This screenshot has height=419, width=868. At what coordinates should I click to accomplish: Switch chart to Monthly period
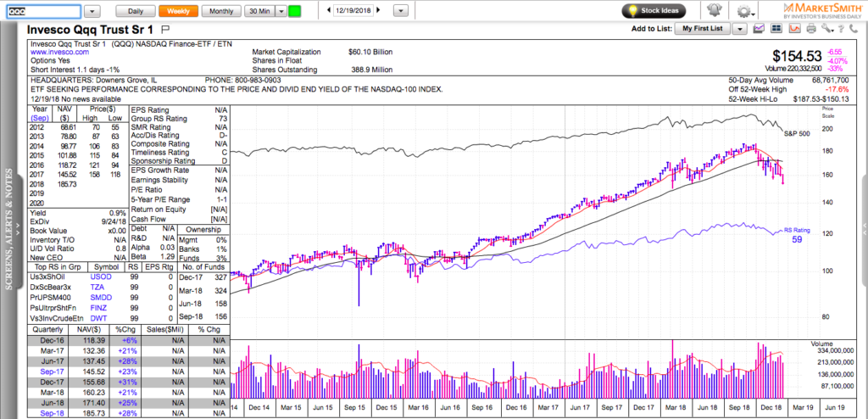click(221, 11)
